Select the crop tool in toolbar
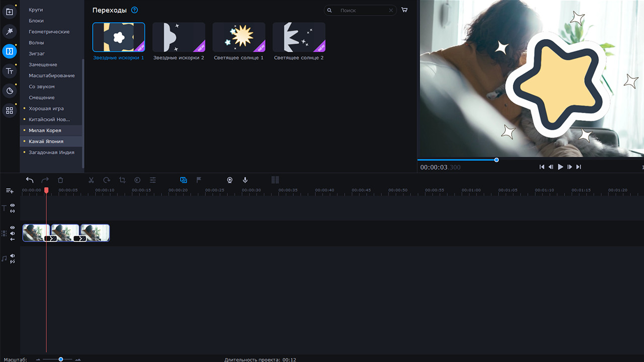Image resolution: width=644 pixels, height=362 pixels. (122, 180)
